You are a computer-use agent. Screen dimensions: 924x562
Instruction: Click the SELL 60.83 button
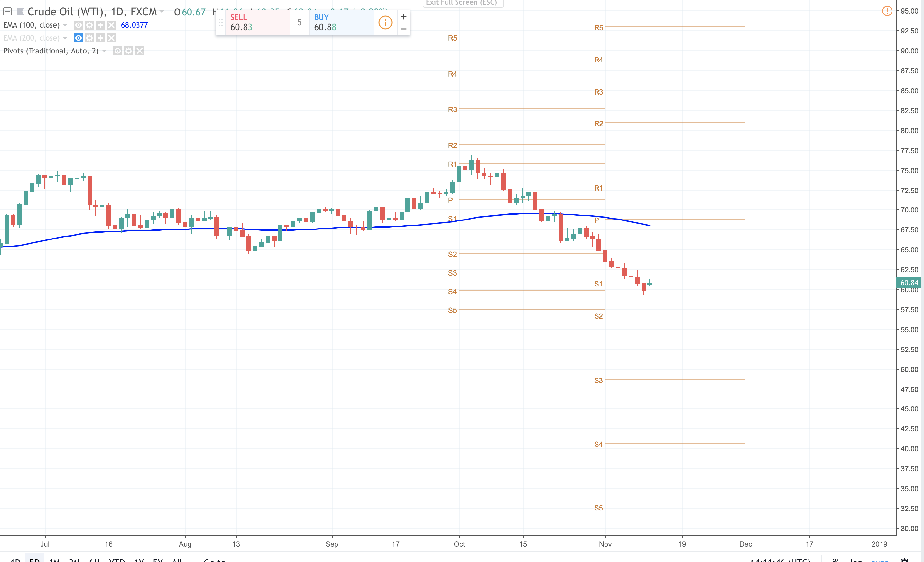pyautogui.click(x=258, y=23)
